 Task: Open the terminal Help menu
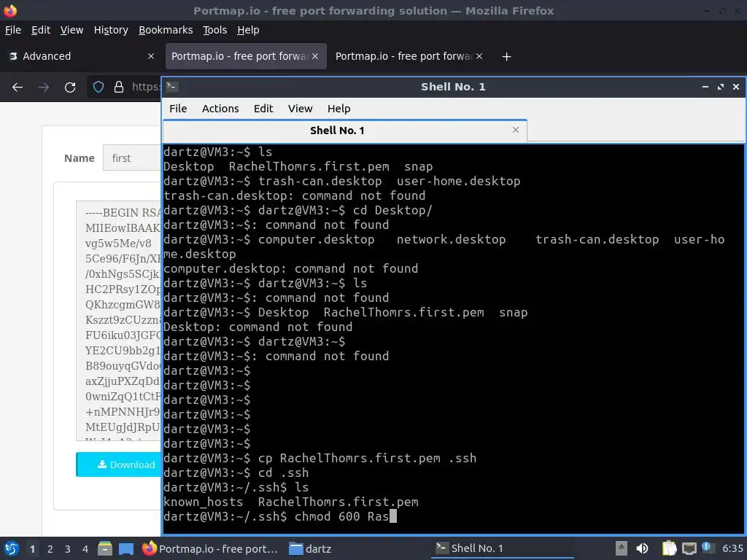click(338, 109)
